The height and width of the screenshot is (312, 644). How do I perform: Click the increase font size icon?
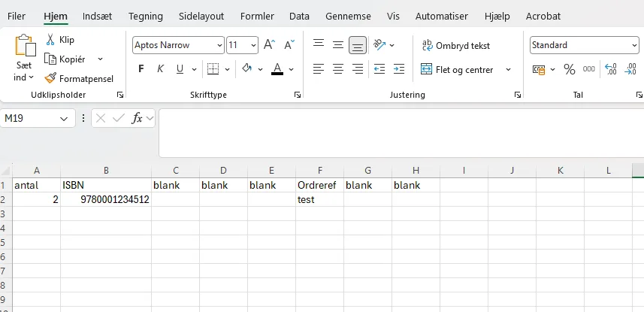[x=270, y=45]
